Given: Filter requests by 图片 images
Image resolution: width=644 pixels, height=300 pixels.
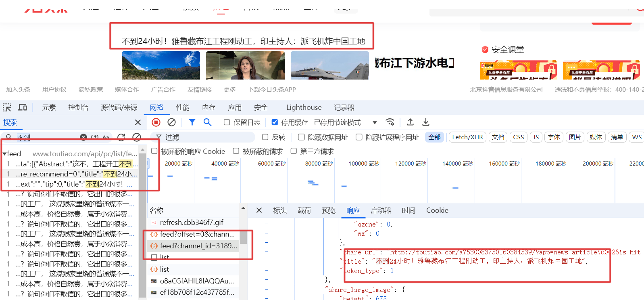Looking at the screenshot, I should click(575, 137).
